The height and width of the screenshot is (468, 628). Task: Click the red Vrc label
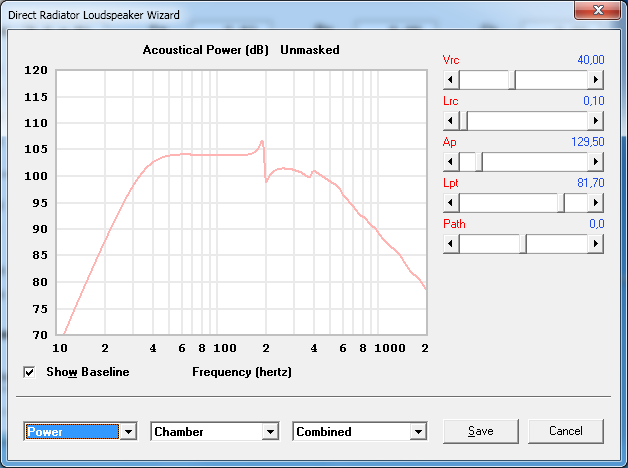pos(451,60)
